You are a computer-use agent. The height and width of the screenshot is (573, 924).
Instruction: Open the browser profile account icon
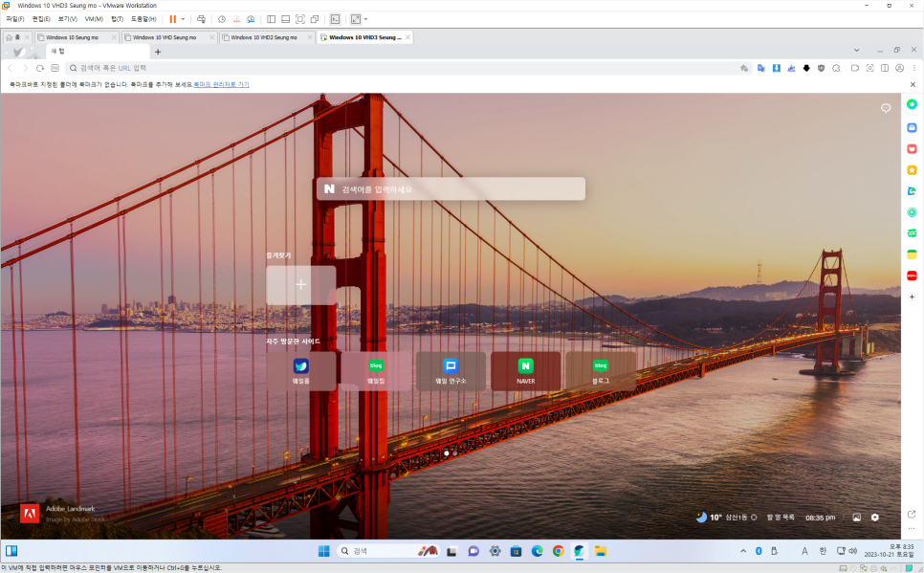(x=899, y=68)
